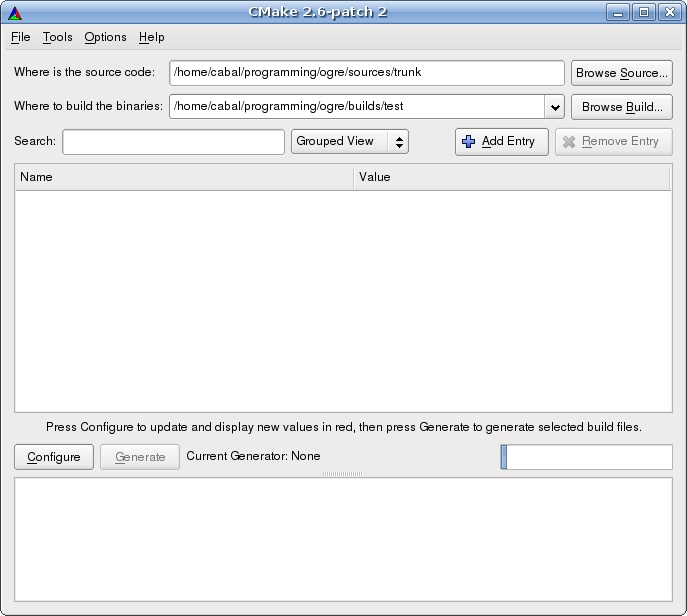Screen dimensions: 687x616
Task: Open the File menu
Action: click(x=21, y=37)
